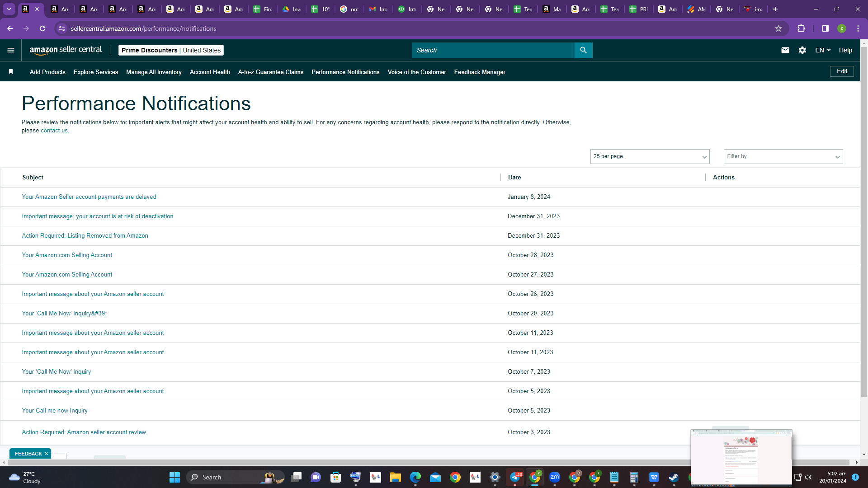868x488 pixels.
Task: Close the FEEDBACK tab with its X
Action: click(x=46, y=454)
